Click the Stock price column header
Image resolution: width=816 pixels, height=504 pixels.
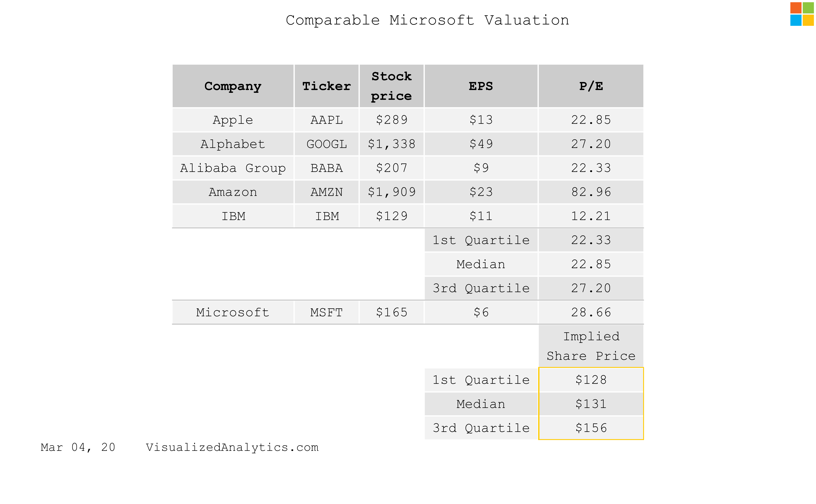[x=392, y=86]
